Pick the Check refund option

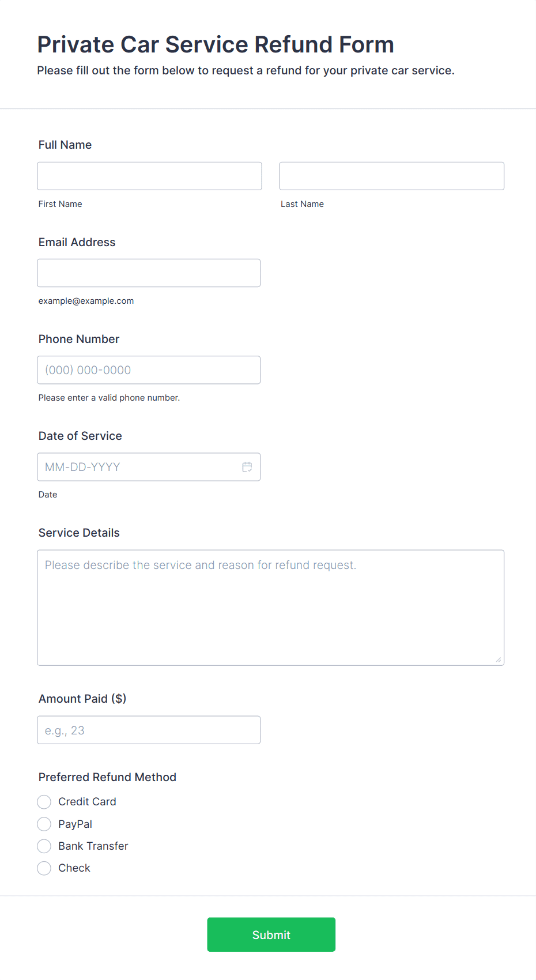click(x=44, y=868)
